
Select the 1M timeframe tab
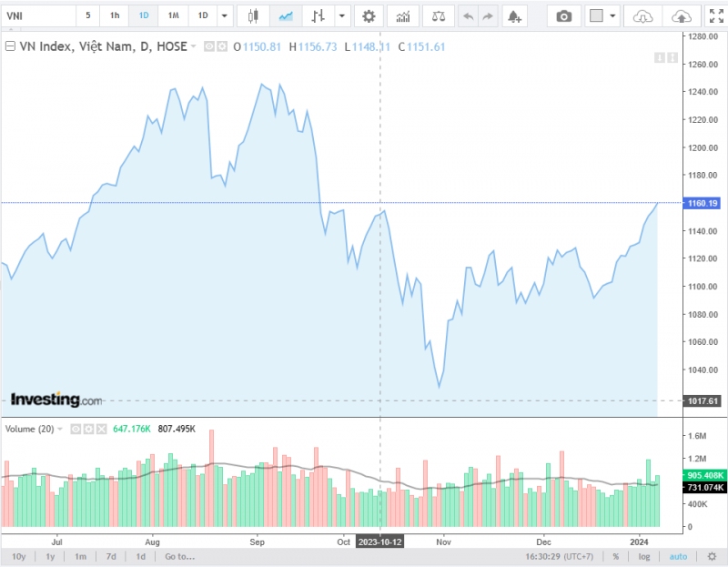(x=173, y=16)
